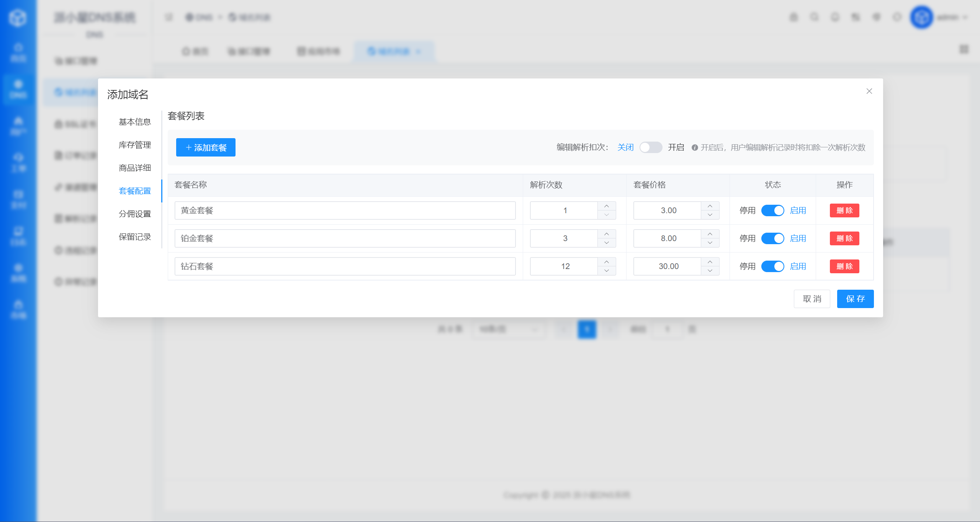Turn off the 钻石套餐 status switch

(772, 266)
